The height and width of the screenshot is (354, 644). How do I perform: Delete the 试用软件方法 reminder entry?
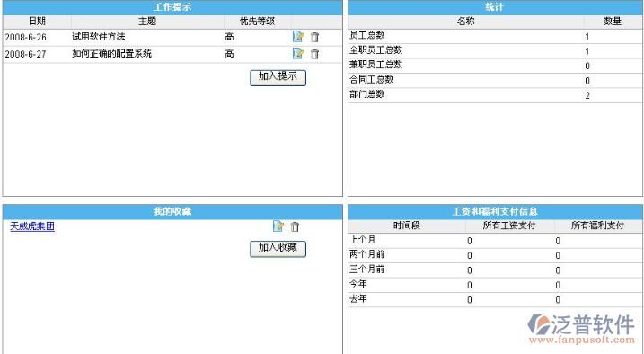pyautogui.click(x=314, y=37)
